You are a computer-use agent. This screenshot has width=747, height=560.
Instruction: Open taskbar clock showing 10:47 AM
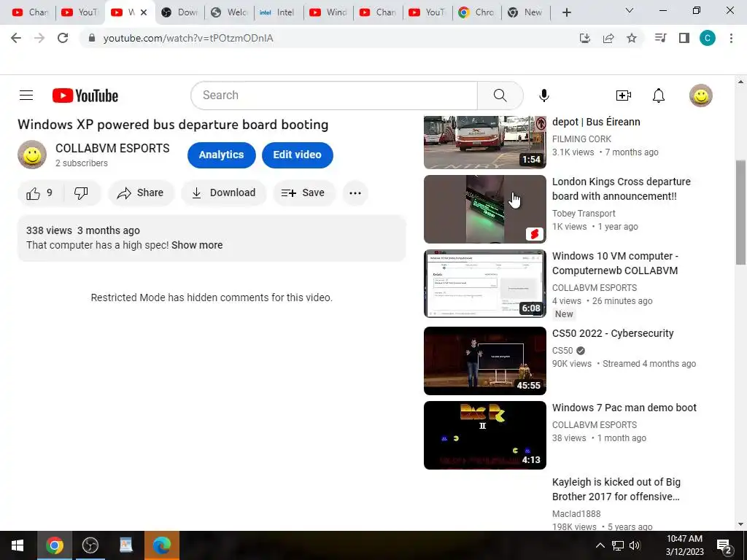point(684,545)
